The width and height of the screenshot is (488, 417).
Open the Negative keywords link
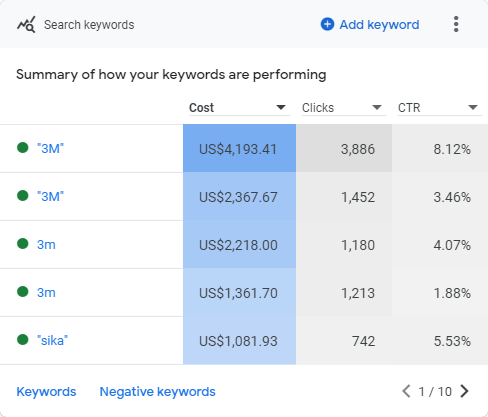[157, 392]
